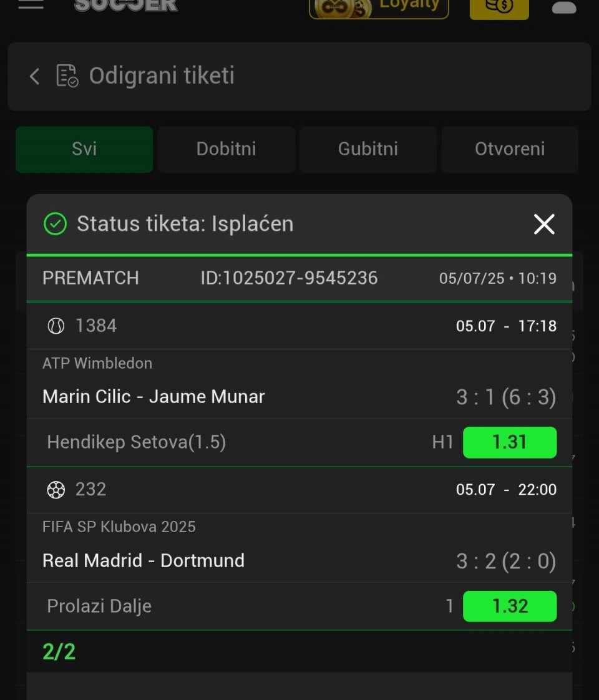Click the green 1.31 odds button
The width and height of the screenshot is (599, 700).
click(510, 442)
